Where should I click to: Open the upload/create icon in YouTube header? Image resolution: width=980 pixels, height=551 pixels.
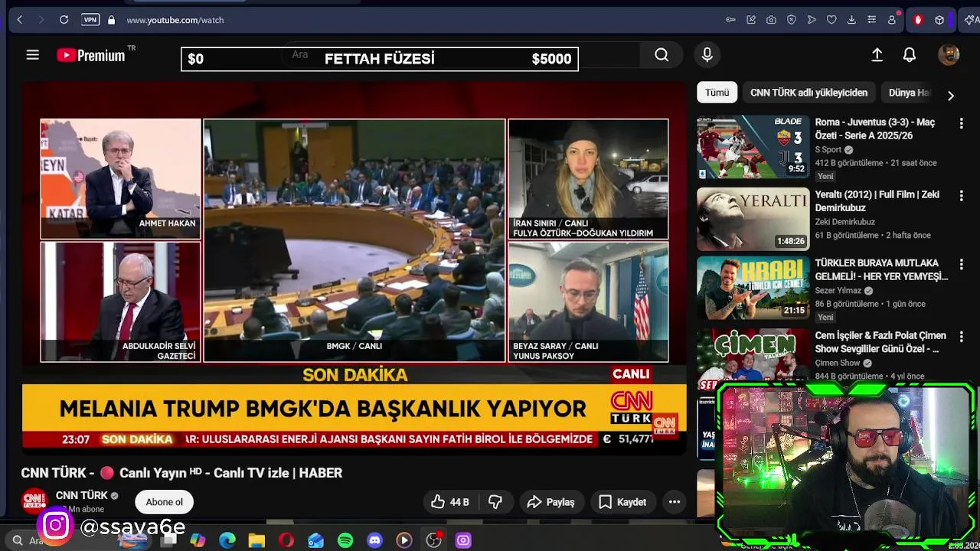click(x=877, y=55)
